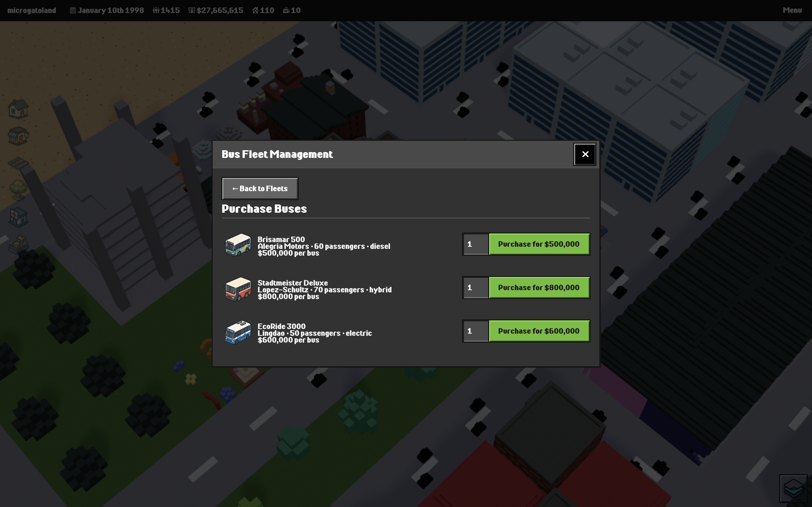Purchase the EcoRide 3000 for $600,000

click(538, 331)
